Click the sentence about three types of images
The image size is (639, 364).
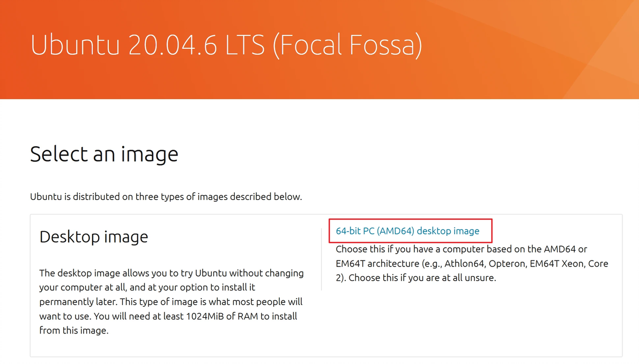166,197
